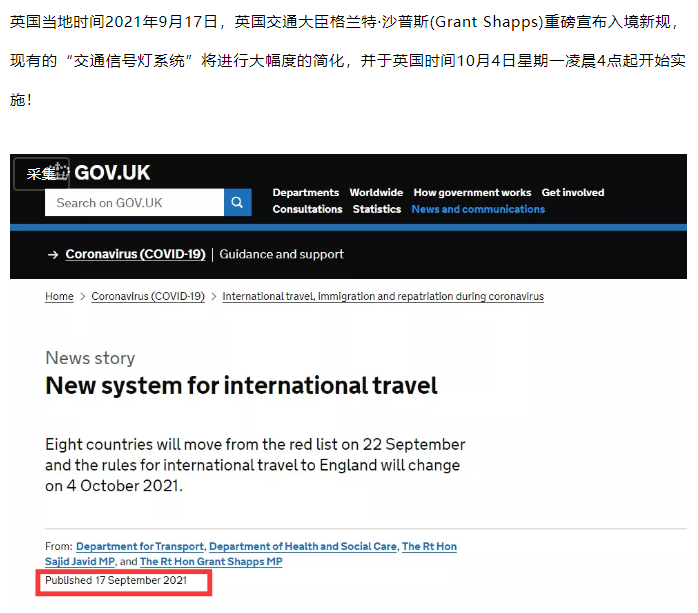Open International travel, immigration breadcrumb link
698x613 pixels.
tap(383, 297)
